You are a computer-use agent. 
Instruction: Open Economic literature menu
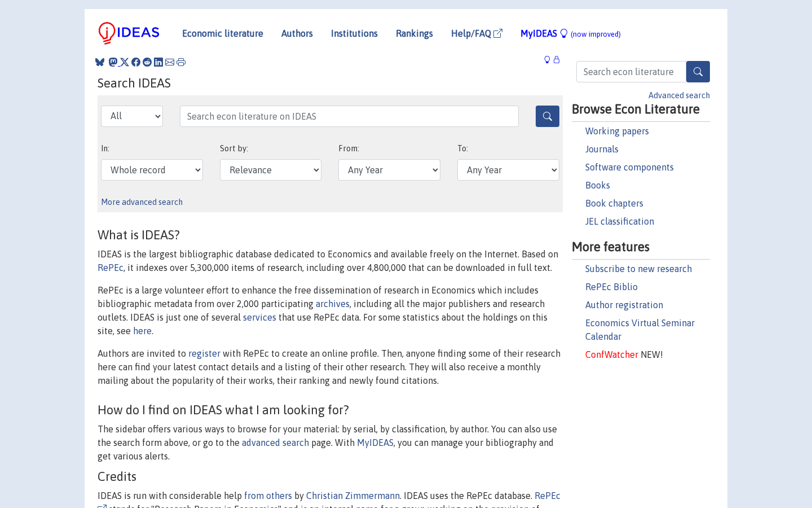pos(223,33)
